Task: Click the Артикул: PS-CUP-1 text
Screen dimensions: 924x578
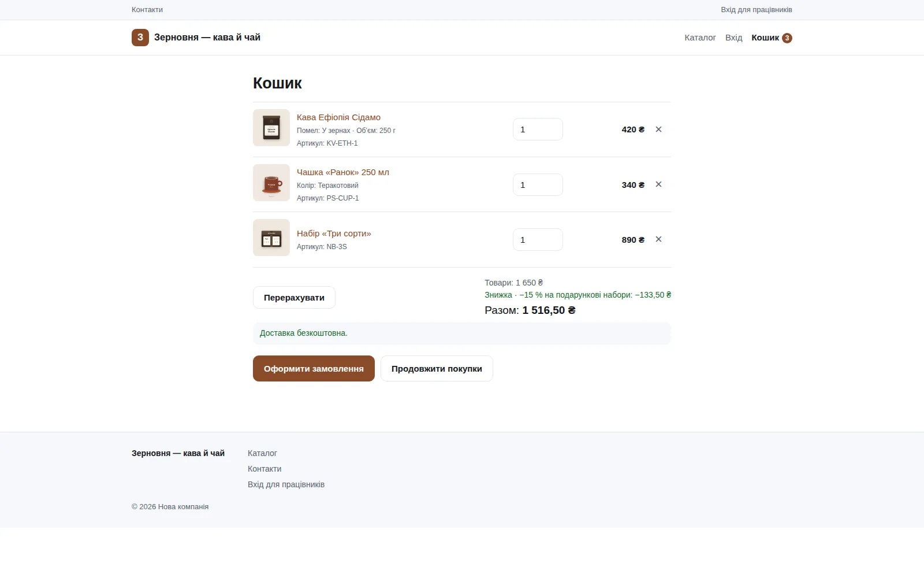Action: tap(328, 198)
